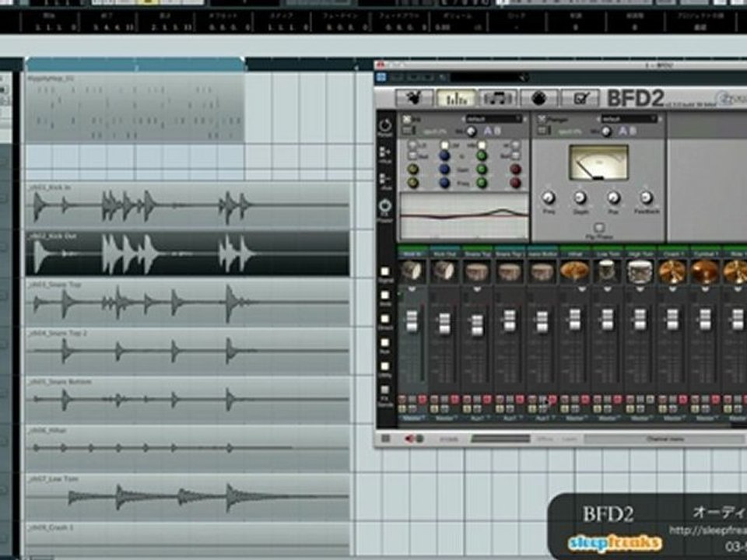
Task: Click the Flanger Freq knob
Action: pos(549,197)
